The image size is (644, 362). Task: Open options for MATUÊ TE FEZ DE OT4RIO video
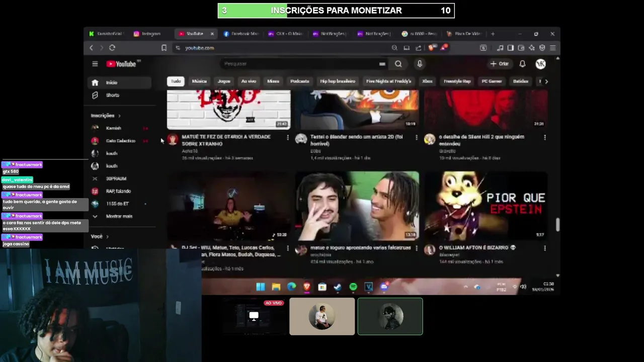point(288,137)
